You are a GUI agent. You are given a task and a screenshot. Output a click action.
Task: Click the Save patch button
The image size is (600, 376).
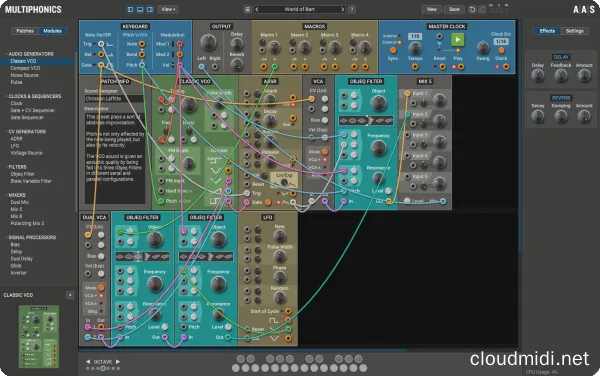tap(454, 9)
